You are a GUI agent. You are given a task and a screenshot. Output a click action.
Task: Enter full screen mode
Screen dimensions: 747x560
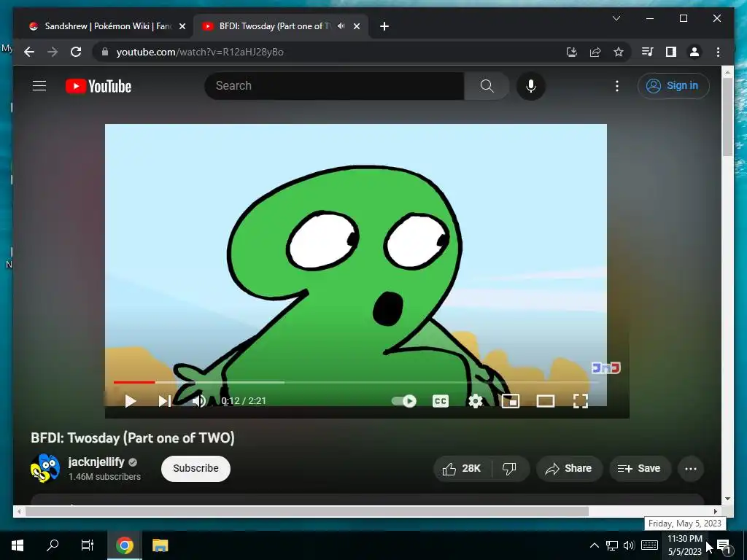coord(580,401)
